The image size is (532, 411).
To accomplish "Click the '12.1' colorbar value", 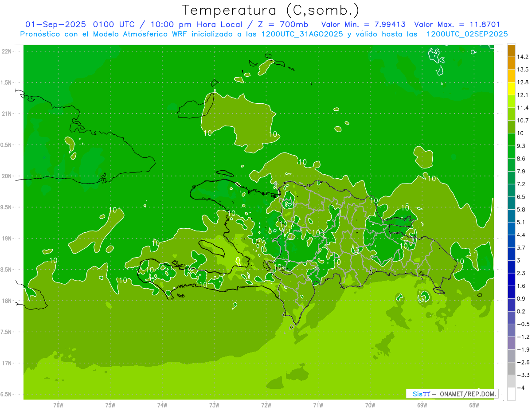I will pos(523,95).
